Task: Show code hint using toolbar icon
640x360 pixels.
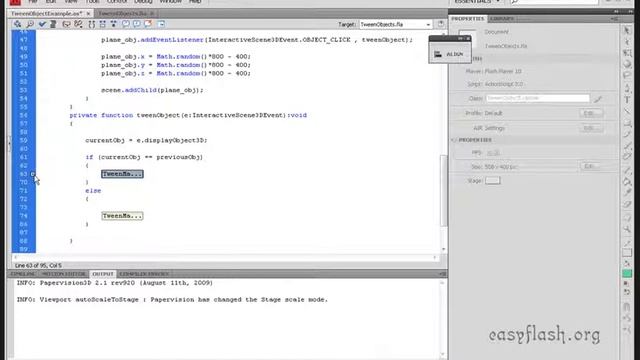Action: 66,24
